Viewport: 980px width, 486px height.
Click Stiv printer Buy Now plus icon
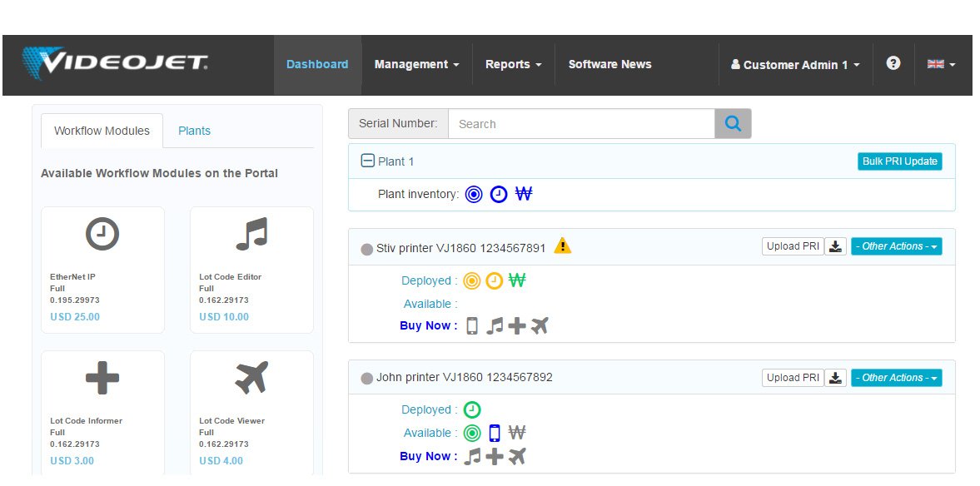click(517, 326)
